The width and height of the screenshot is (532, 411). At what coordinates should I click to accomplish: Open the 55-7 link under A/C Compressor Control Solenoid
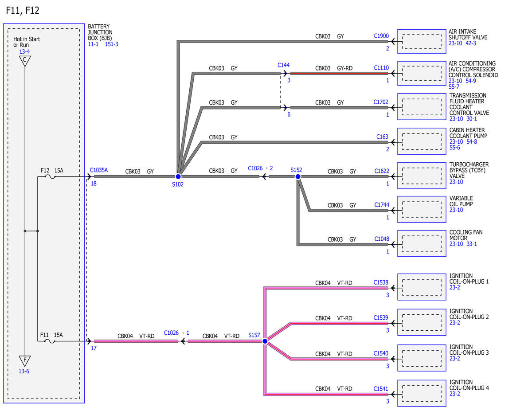(x=454, y=87)
